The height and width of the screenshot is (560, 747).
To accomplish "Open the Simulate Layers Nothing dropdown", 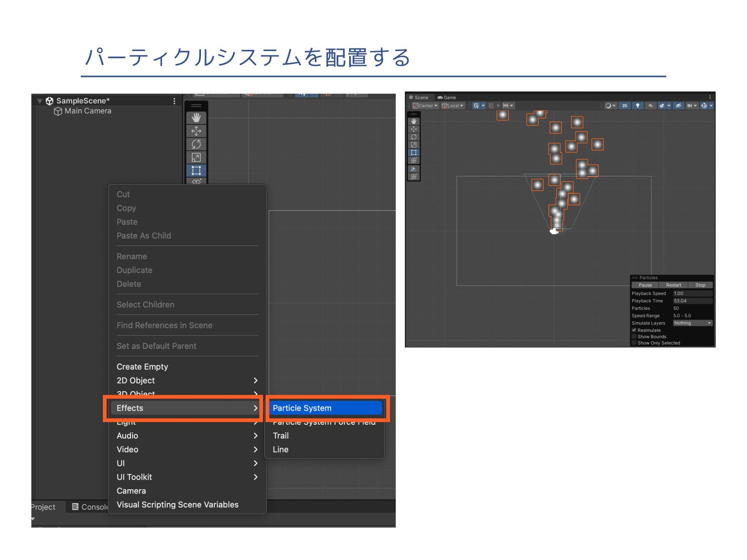I will [x=693, y=323].
